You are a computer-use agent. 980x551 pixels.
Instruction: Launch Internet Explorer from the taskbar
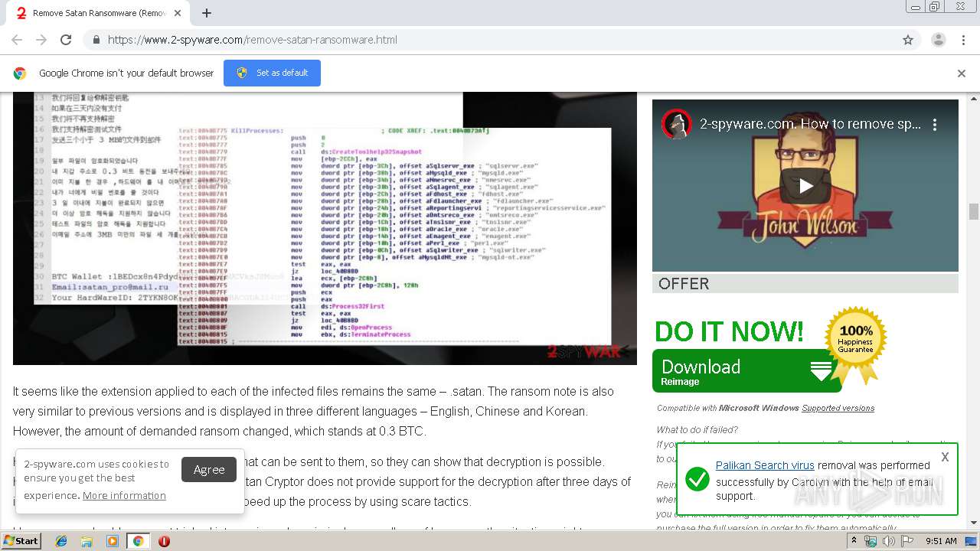[61, 541]
